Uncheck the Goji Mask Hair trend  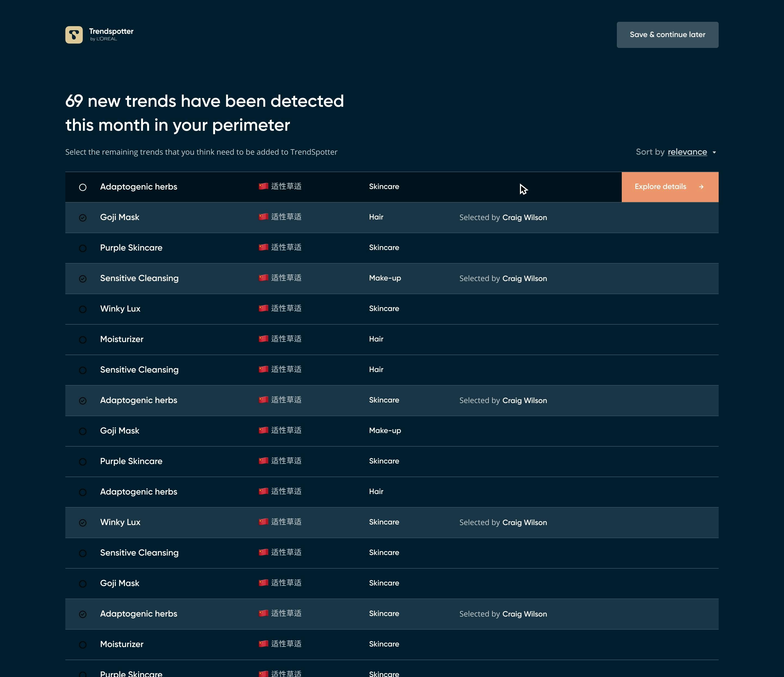click(x=83, y=218)
